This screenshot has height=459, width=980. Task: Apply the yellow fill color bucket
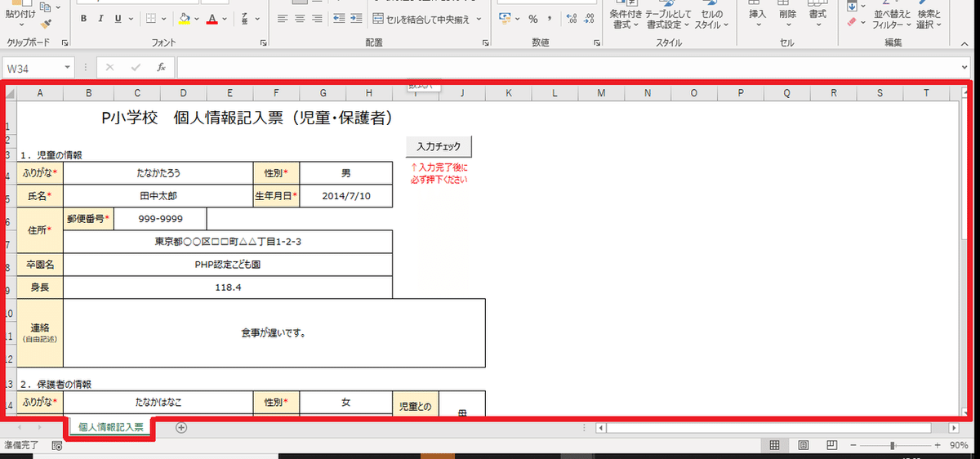[184, 19]
